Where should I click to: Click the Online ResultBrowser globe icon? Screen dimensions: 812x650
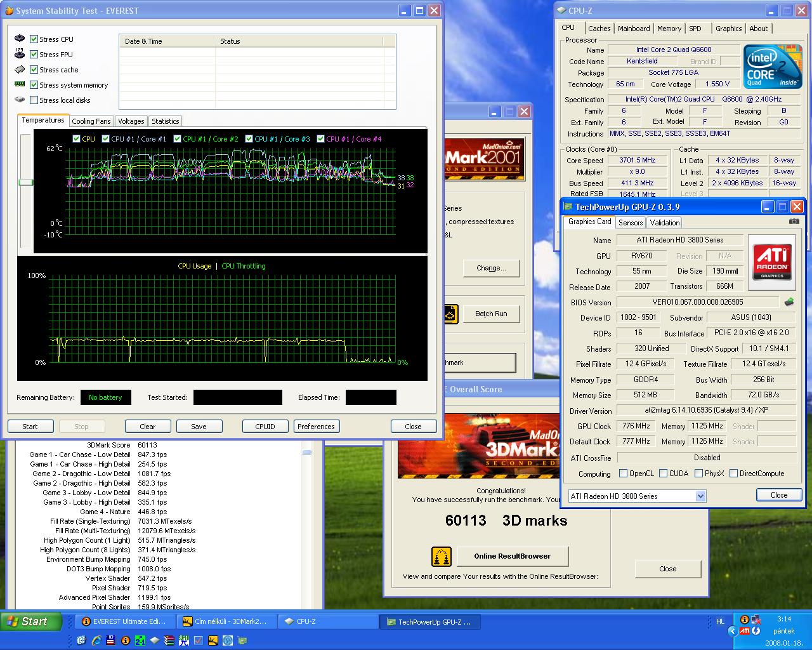(x=441, y=557)
